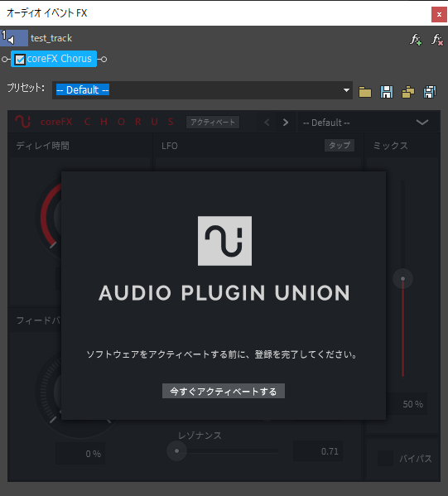Click the track 1 speaker icon
The image size is (448, 496).
(12, 40)
